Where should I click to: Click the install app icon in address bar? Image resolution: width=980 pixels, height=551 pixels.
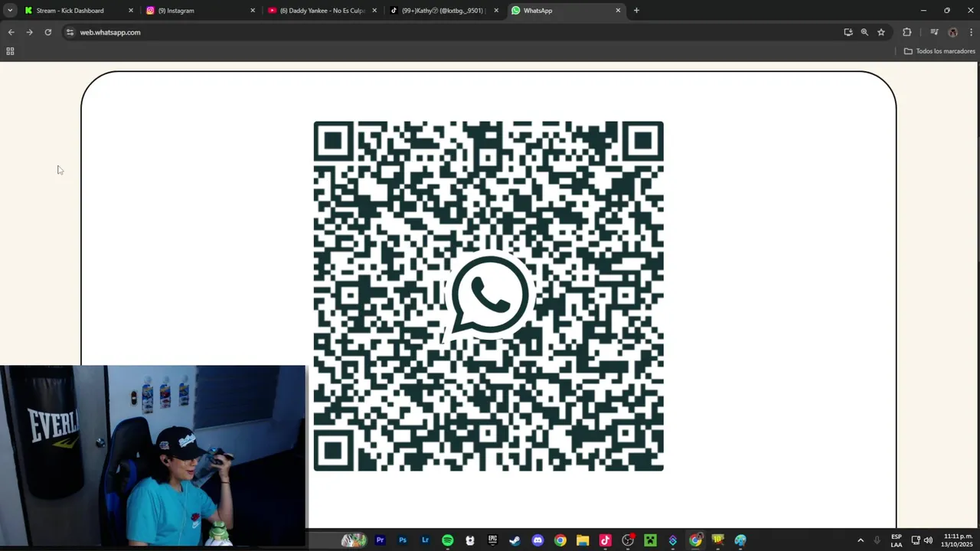click(848, 32)
